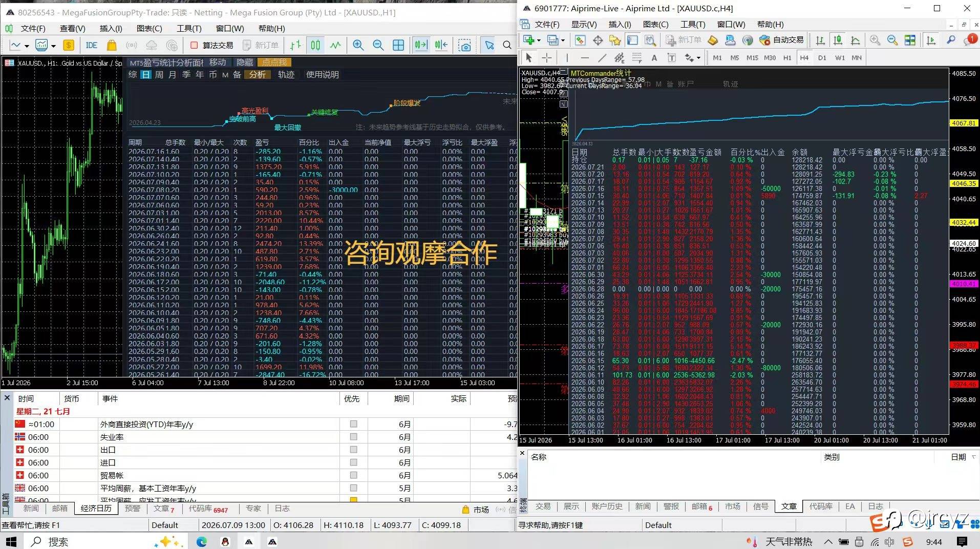Toggle the 自动交易 auto trading button
The width and height of the screenshot is (980, 549).
(781, 40)
